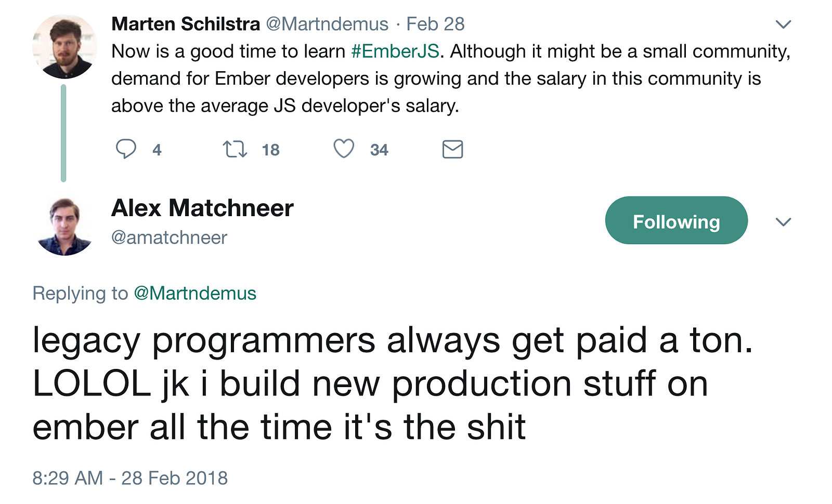Click the reply speech bubble icon

click(126, 149)
